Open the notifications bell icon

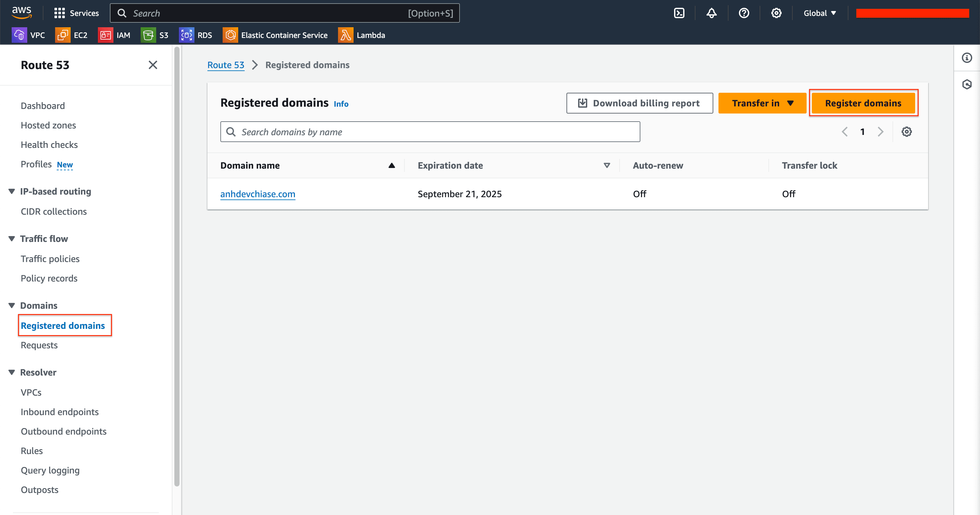tap(711, 13)
